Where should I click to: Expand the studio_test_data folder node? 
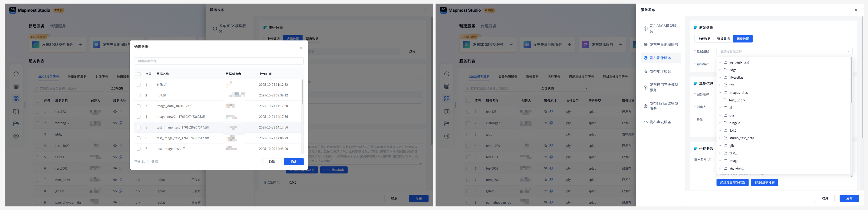(720, 138)
